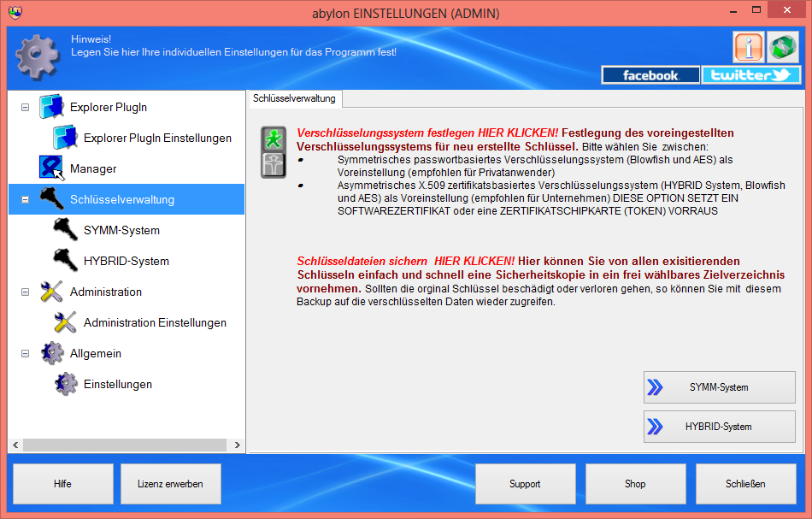Screen dimensions: 812x519
Task: Click the traffic light pedestrian icon
Action: pyautogui.click(x=273, y=152)
